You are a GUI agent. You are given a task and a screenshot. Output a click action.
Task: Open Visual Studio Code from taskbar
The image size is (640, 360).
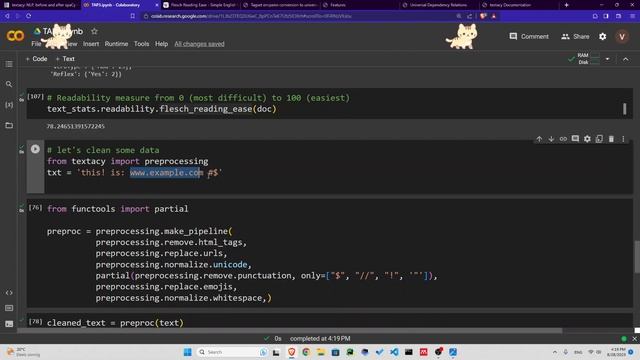394,352
